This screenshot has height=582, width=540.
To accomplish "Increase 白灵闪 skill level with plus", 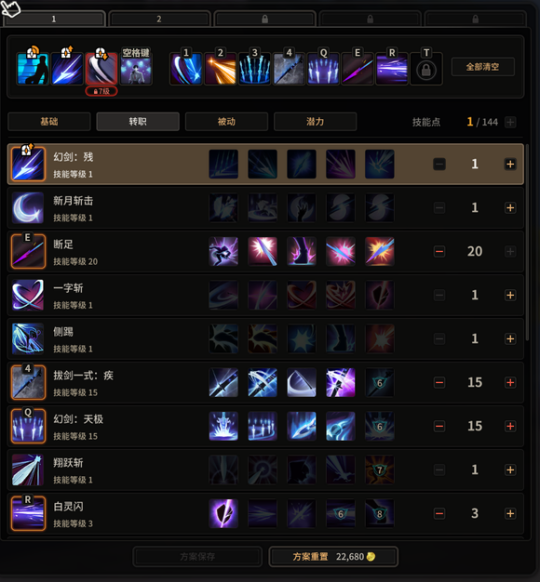I will click(x=510, y=514).
